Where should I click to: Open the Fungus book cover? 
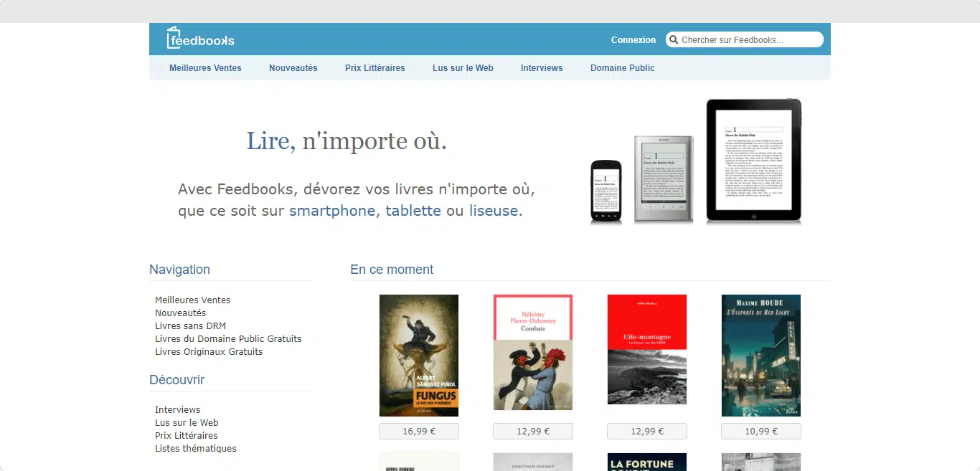(x=419, y=356)
